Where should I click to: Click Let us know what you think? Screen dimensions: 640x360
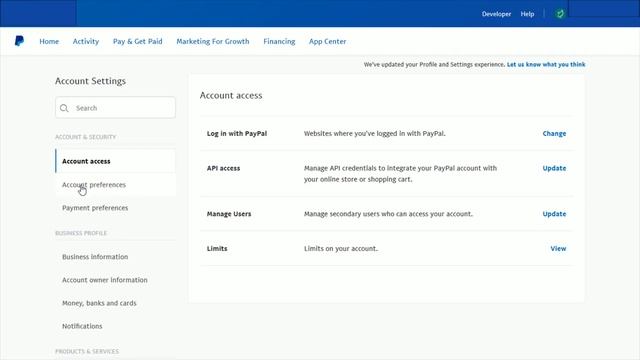click(546, 64)
